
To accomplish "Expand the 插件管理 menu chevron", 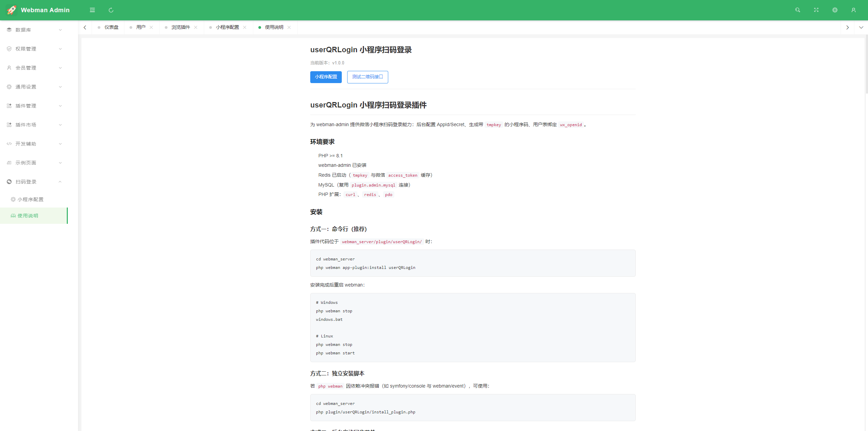I will tap(60, 106).
